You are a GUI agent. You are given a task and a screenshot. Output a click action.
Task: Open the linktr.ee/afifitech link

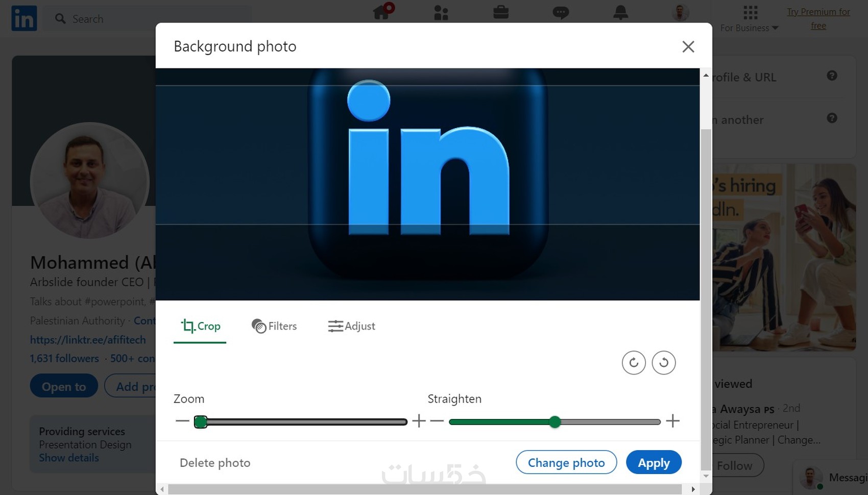pos(88,340)
